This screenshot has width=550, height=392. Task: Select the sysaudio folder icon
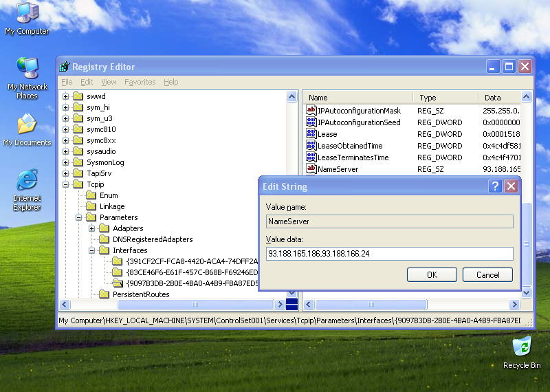click(78, 151)
